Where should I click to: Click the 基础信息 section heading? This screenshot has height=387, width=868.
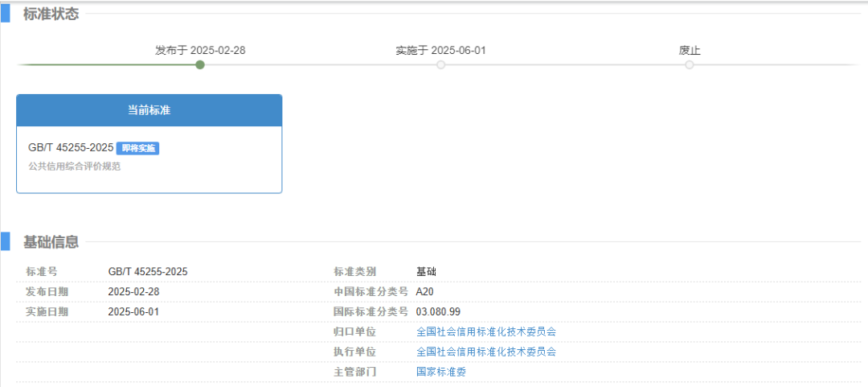pyautogui.click(x=51, y=242)
